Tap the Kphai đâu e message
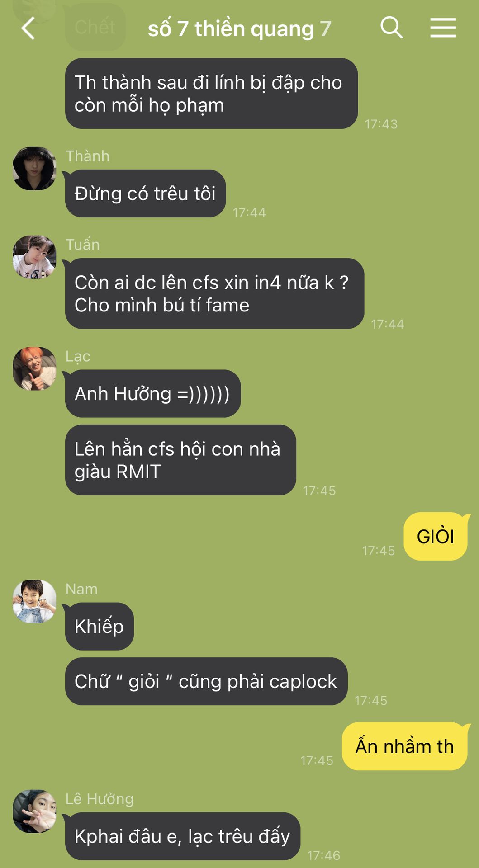The height and width of the screenshot is (868, 479). click(x=182, y=836)
